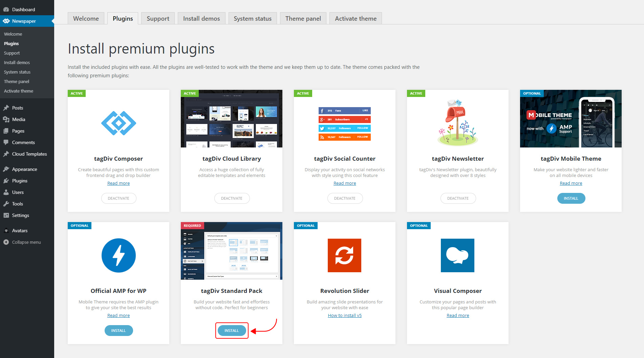Image resolution: width=644 pixels, height=358 pixels.
Task: Deactivate the tagDiv Cloud Library plugin
Action: [x=232, y=198]
